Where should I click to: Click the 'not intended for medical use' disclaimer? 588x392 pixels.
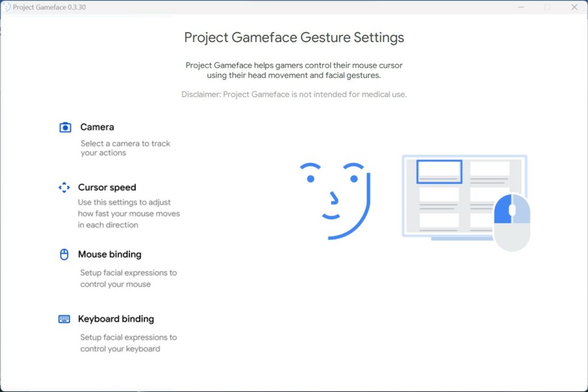[x=294, y=94]
